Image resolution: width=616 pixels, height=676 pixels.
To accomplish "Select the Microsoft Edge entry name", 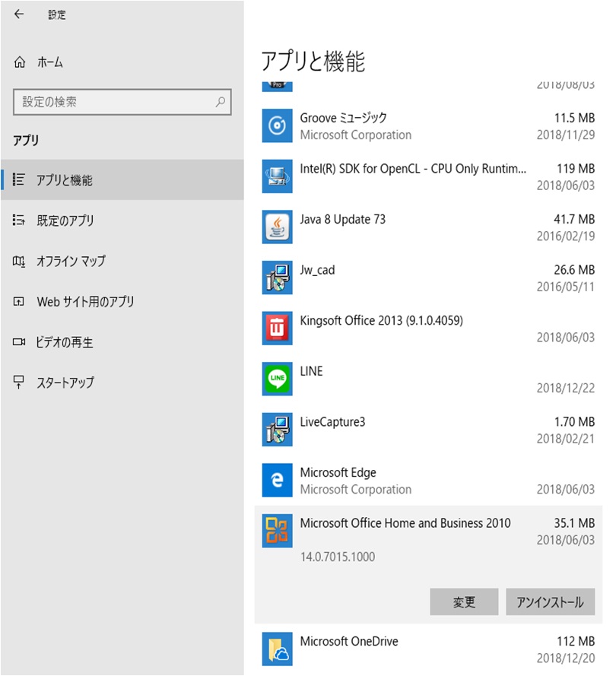I will [338, 472].
